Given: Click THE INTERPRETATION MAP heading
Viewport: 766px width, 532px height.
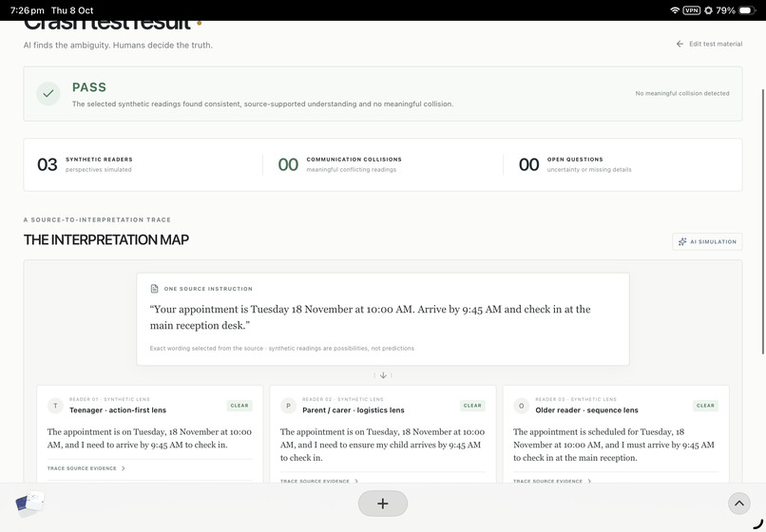Looking at the screenshot, I should [x=106, y=239].
